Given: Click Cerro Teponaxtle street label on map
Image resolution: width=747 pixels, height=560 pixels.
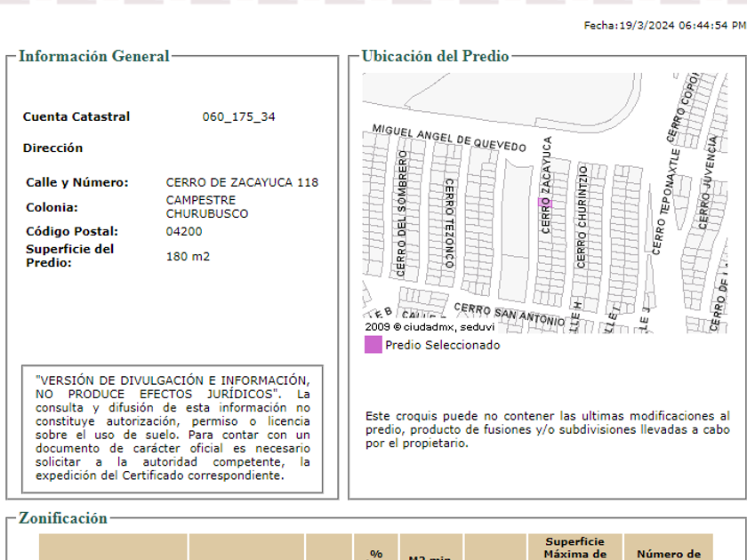Looking at the screenshot, I should click(665, 202).
